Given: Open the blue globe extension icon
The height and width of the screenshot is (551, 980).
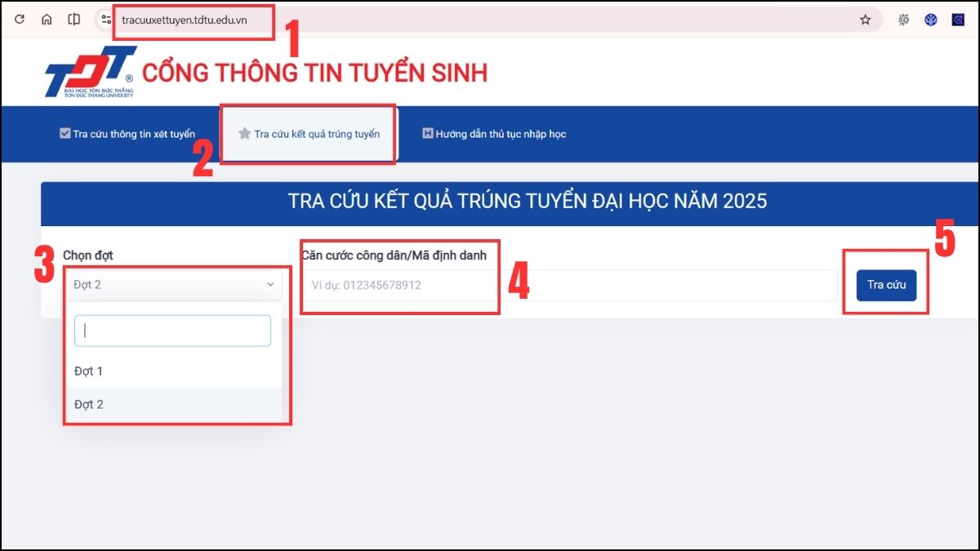Looking at the screenshot, I should click(x=931, y=20).
